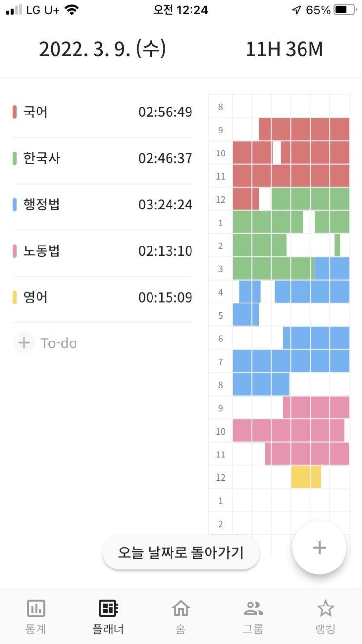Open the 행정법 subject entry
The width and height of the screenshot is (362, 644).
click(103, 205)
